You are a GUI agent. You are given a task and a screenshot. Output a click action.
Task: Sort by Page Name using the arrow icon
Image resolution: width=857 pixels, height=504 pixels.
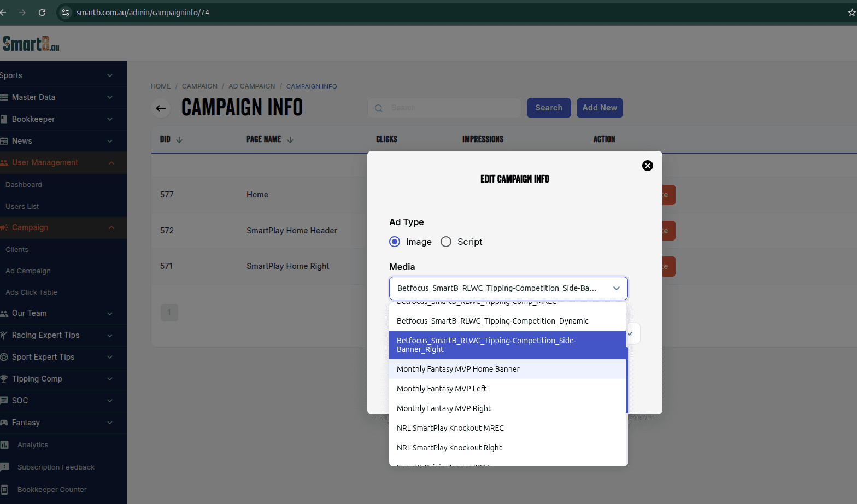(290, 140)
